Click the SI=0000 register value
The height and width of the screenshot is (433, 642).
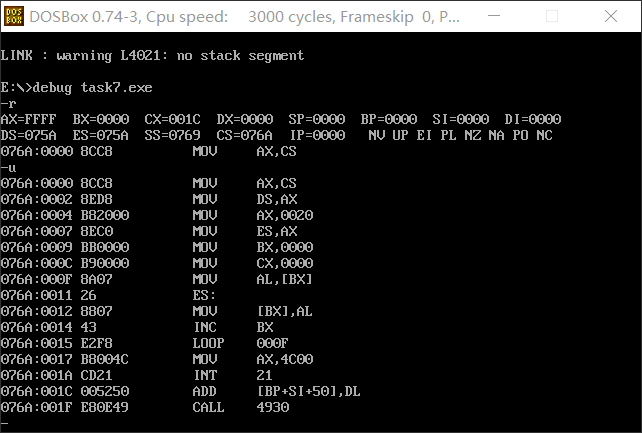(461, 120)
